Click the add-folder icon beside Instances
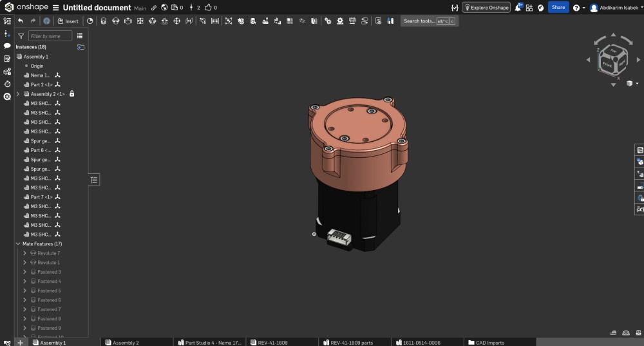This screenshot has width=644, height=346. tap(80, 47)
